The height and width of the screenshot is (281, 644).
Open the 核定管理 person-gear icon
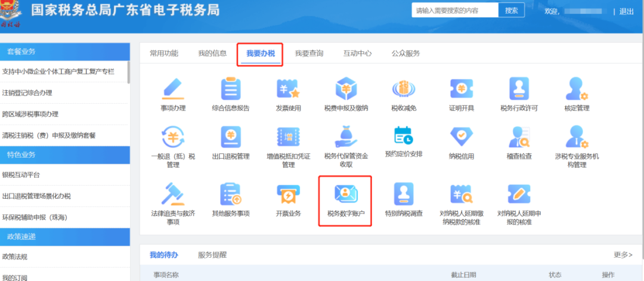coord(577,89)
